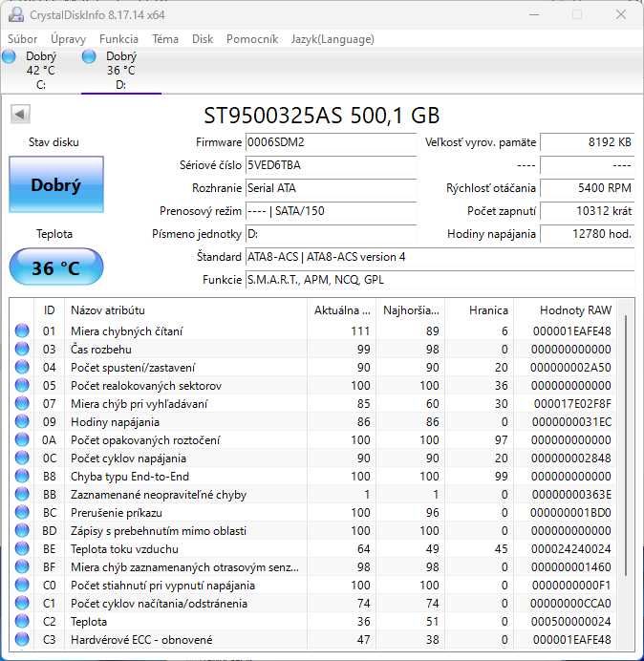The image size is (644, 661).
Task: Click the status orb for attribute BD
Action: tap(22, 530)
